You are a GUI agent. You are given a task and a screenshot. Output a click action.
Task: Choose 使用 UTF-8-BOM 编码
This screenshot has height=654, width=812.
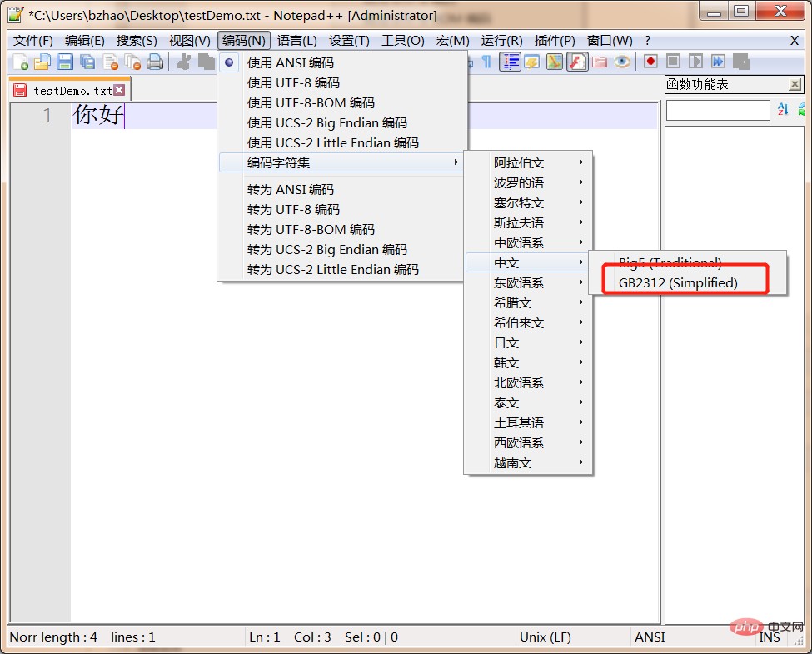click(x=342, y=102)
